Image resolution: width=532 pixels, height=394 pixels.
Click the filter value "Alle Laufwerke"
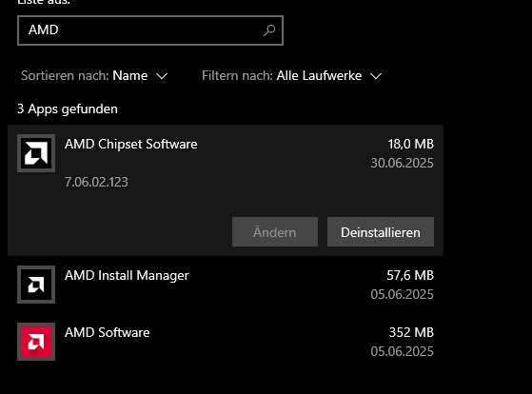319,75
